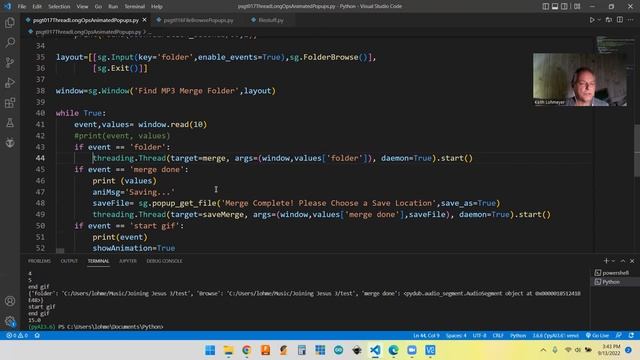Toggle primary side bar layout icon

(x=546, y=6)
